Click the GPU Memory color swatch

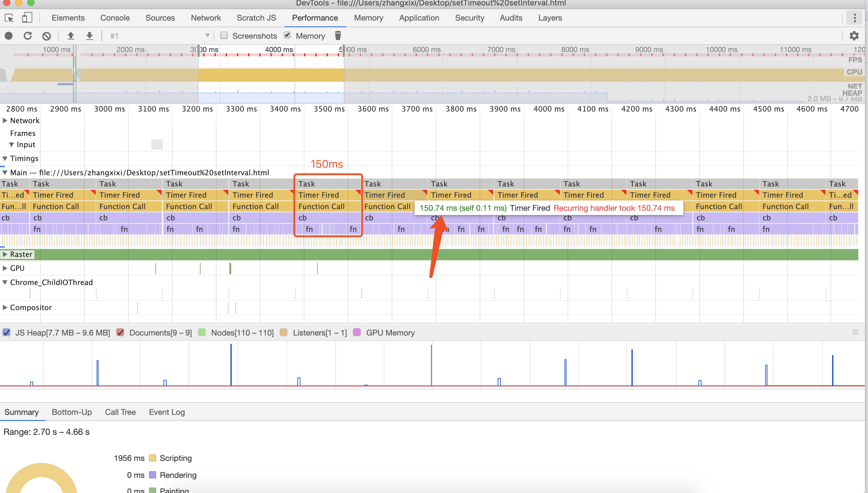coord(357,333)
